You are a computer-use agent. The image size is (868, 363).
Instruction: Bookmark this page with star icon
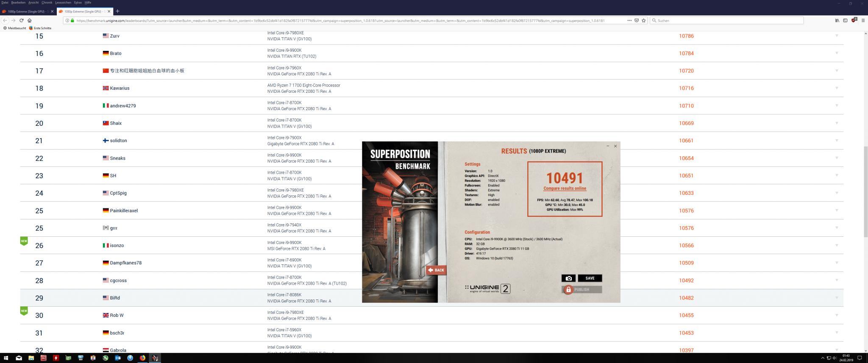click(x=644, y=20)
